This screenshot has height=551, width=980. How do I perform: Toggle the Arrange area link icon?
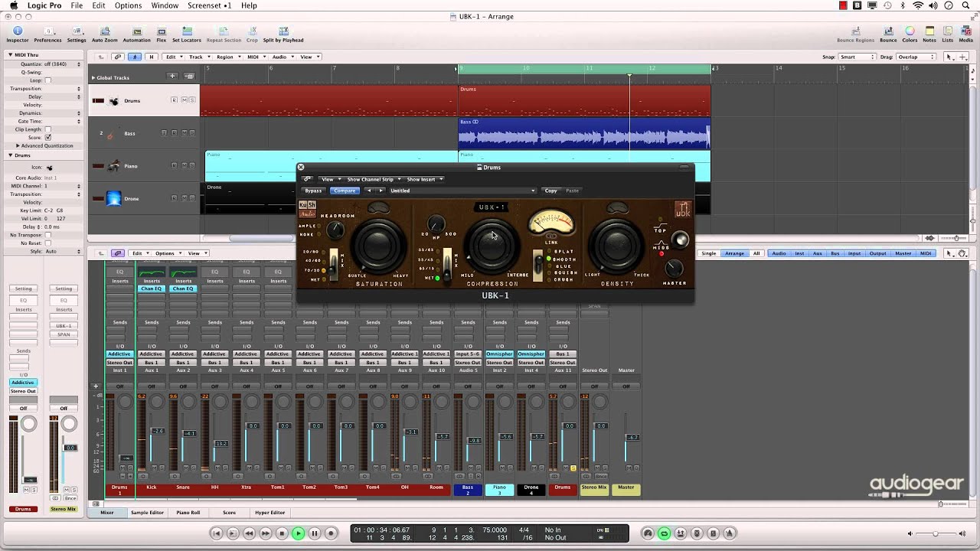(118, 57)
